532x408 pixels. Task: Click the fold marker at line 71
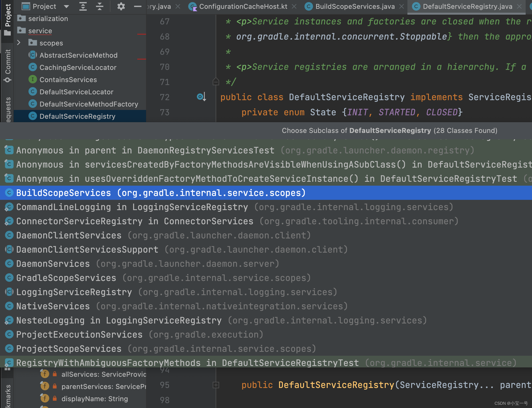pyautogui.click(x=216, y=82)
